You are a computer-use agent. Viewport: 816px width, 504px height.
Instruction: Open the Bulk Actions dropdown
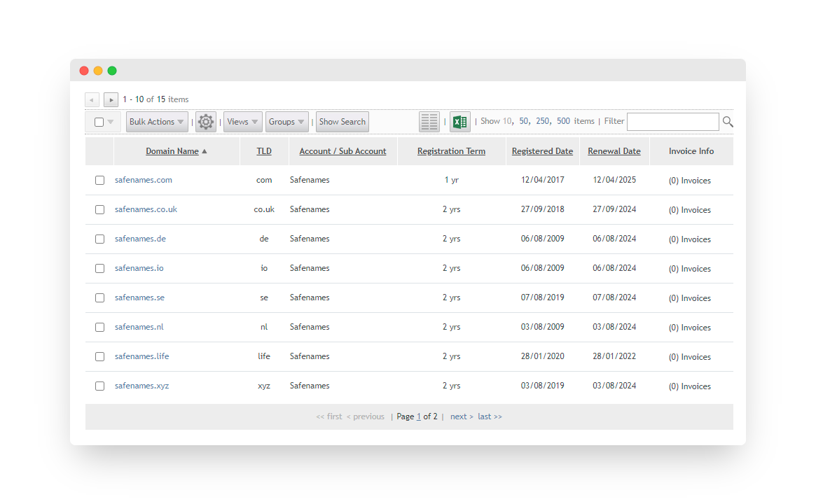coord(157,122)
